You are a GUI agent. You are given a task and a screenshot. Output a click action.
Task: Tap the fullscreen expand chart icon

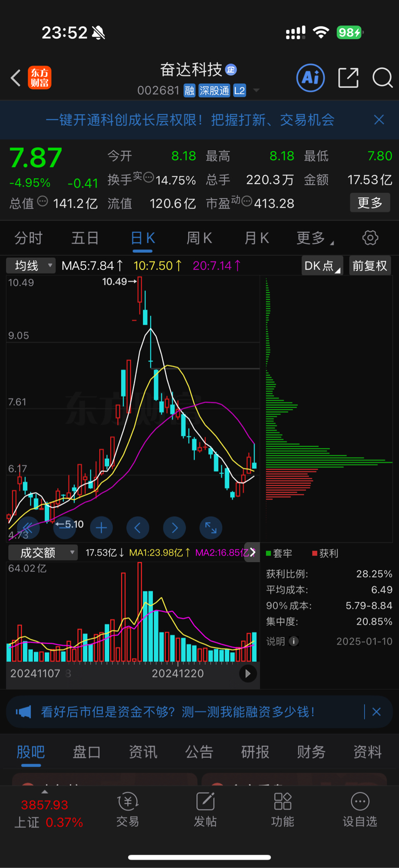click(x=211, y=528)
